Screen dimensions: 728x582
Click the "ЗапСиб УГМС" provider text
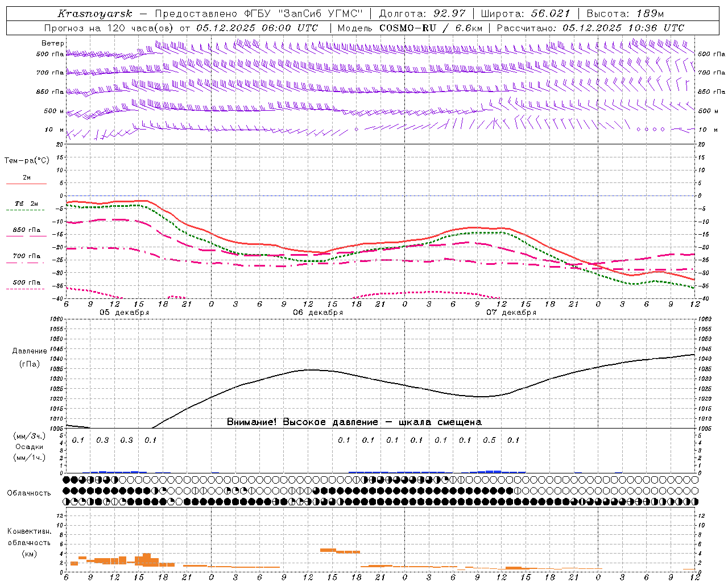(321, 14)
